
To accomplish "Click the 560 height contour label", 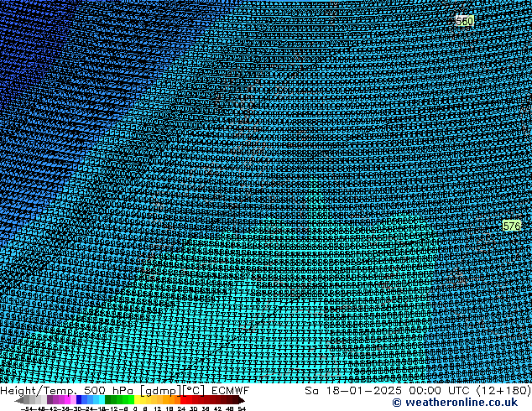I will 464,21.
